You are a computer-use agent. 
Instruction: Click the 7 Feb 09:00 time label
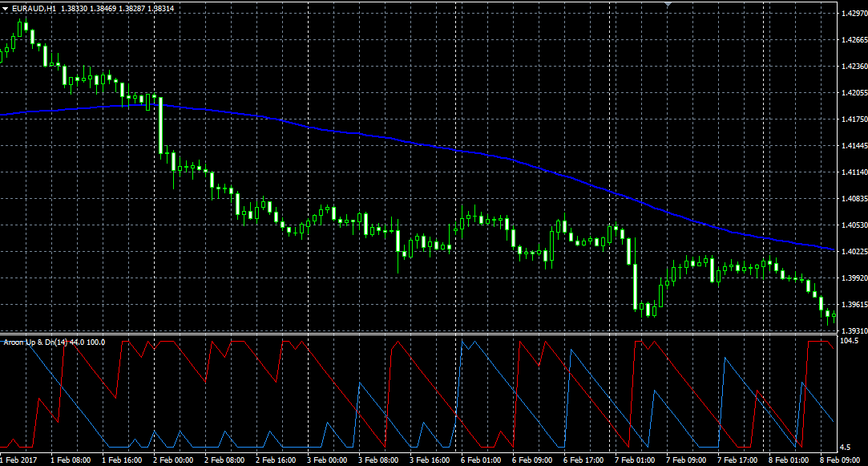687,460
